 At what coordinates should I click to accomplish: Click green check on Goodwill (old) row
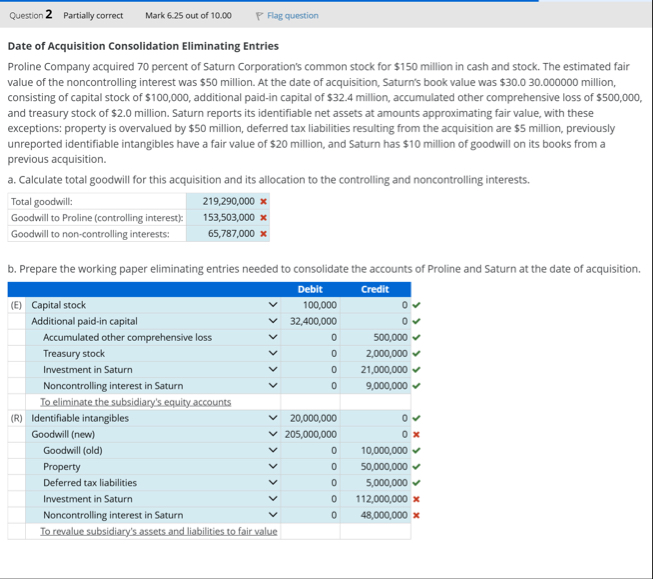416,450
